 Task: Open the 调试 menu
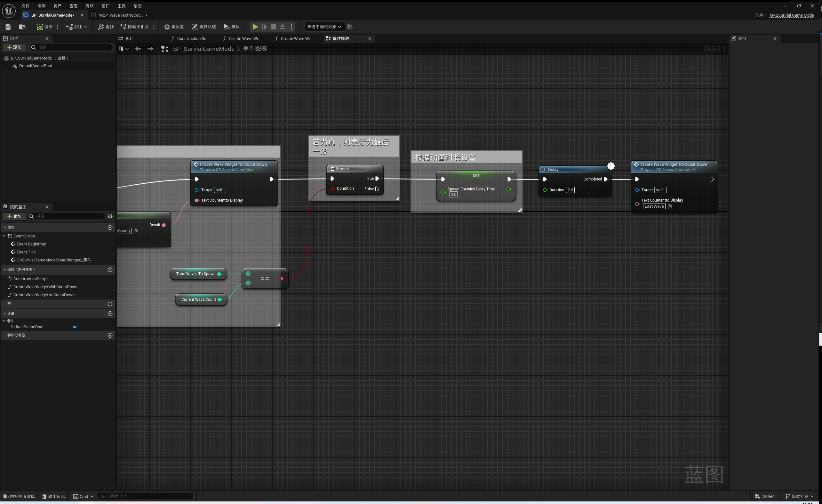(x=90, y=6)
